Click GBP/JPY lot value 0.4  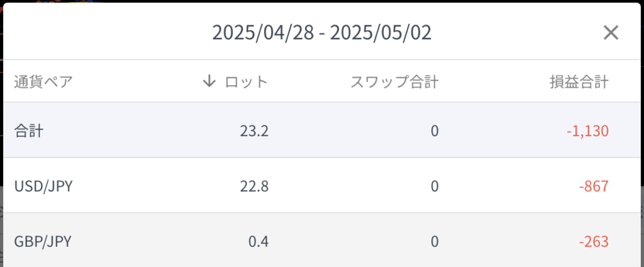258,242
